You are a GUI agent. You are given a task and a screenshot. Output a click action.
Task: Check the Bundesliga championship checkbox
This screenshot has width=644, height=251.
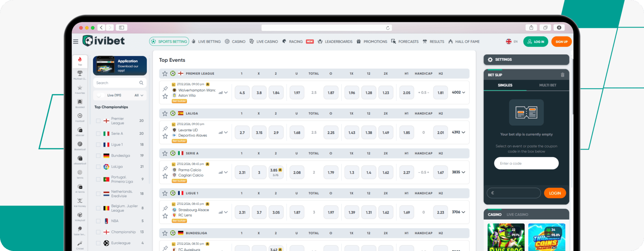point(98,156)
